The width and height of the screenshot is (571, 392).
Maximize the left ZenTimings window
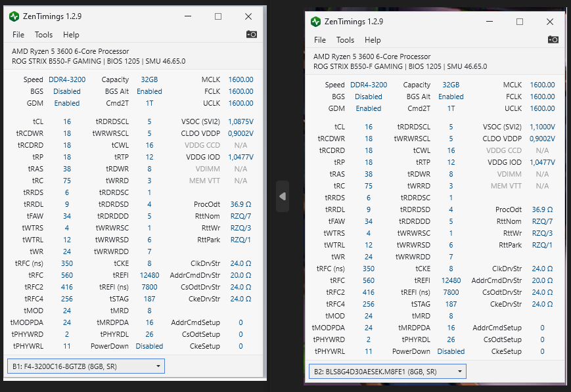point(218,16)
